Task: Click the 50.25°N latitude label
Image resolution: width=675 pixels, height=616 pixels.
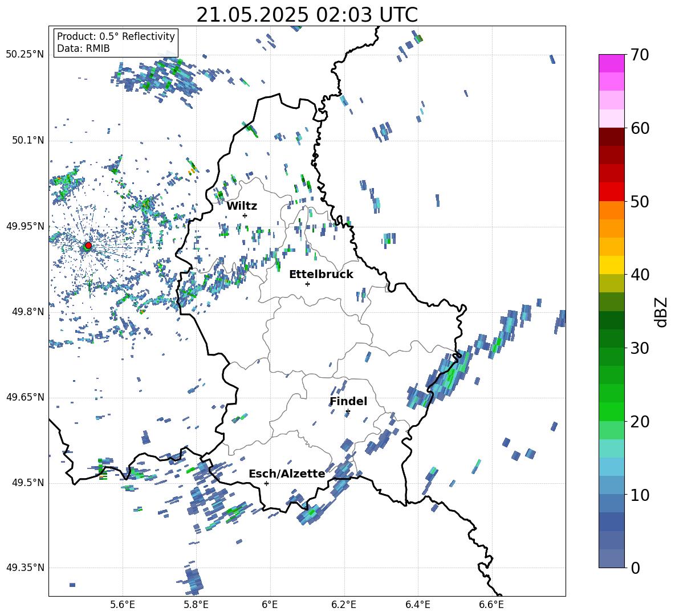Action: pos(25,55)
